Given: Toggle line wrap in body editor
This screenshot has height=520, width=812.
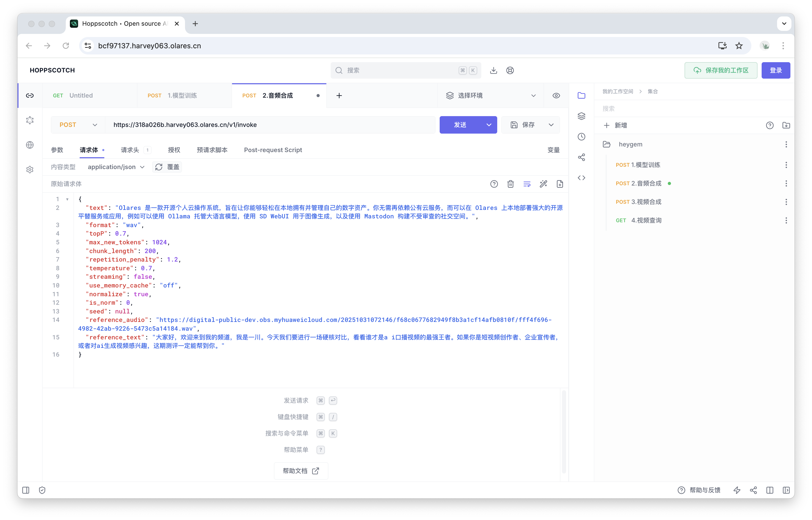Looking at the screenshot, I should [527, 184].
